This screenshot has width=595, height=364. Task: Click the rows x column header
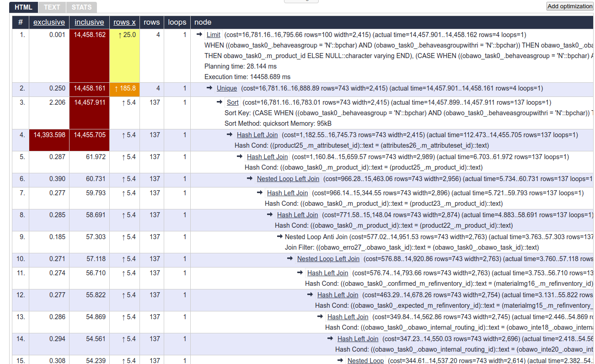[x=124, y=22]
